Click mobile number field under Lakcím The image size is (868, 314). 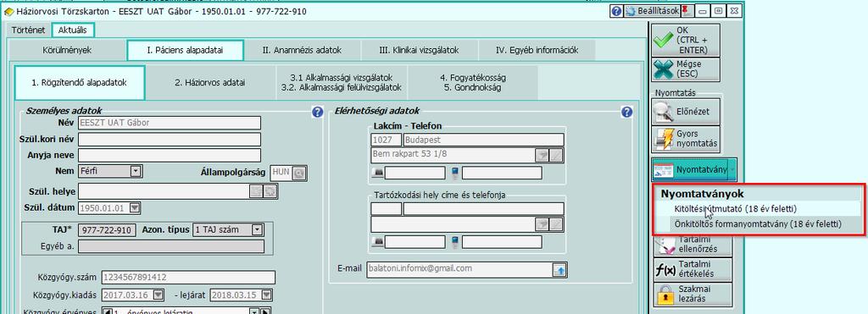(x=502, y=173)
